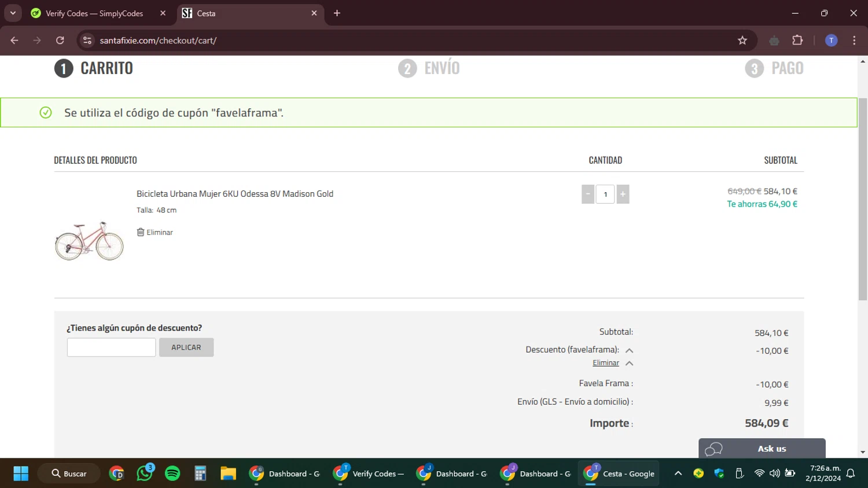Click the scrollbar down arrow
This screenshot has height=488, width=868.
click(x=863, y=452)
